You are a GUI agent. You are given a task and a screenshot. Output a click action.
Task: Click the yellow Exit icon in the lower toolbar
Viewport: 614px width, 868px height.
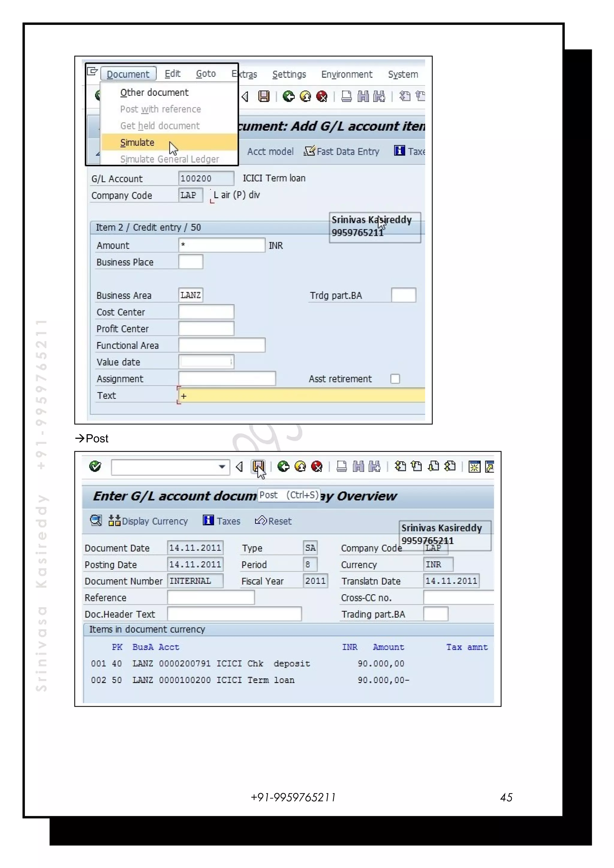pos(300,467)
